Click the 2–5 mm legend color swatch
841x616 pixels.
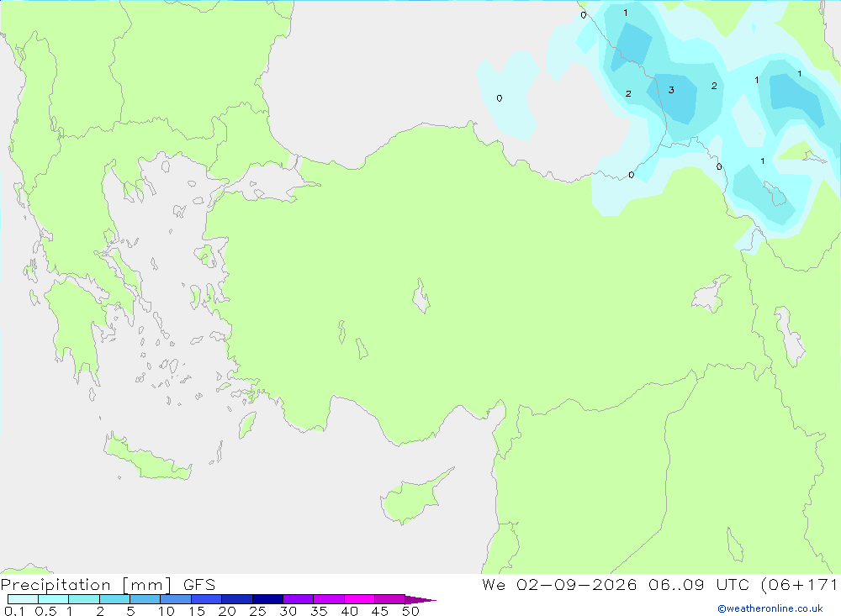[114, 599]
